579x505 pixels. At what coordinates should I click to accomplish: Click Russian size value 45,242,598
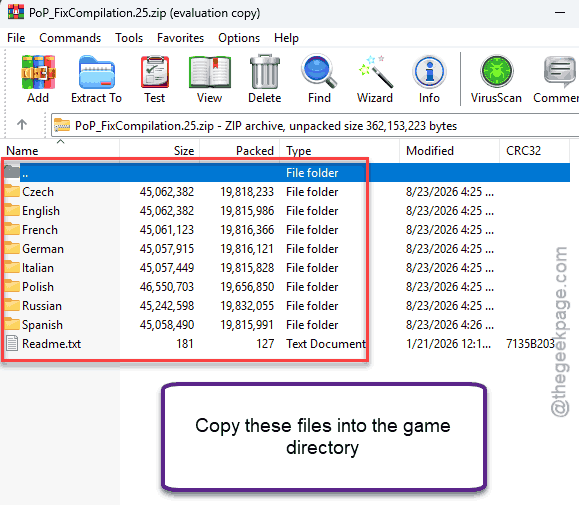pyautogui.click(x=167, y=306)
